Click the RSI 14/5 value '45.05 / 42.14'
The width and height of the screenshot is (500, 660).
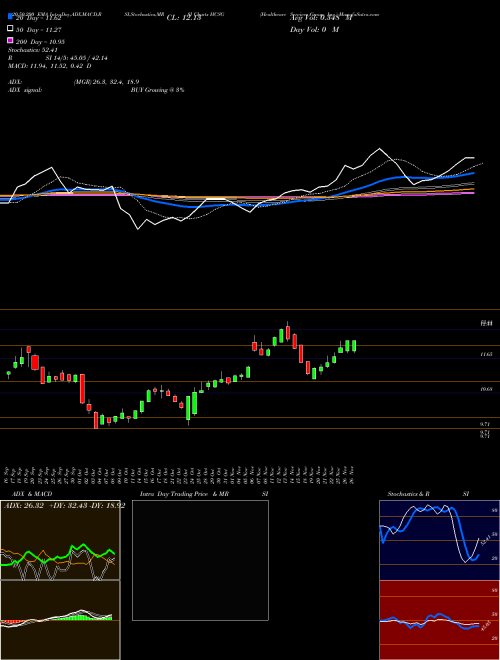pyautogui.click(x=87, y=58)
